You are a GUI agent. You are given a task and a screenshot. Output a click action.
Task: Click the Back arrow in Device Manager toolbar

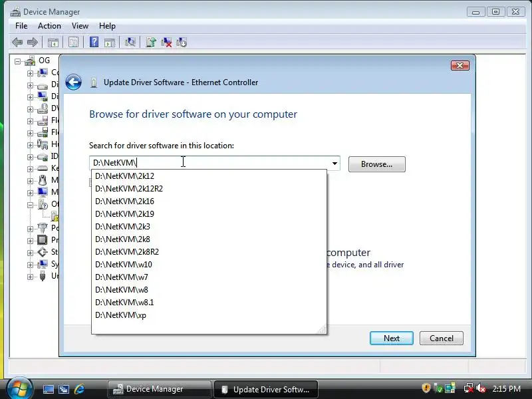[17, 43]
